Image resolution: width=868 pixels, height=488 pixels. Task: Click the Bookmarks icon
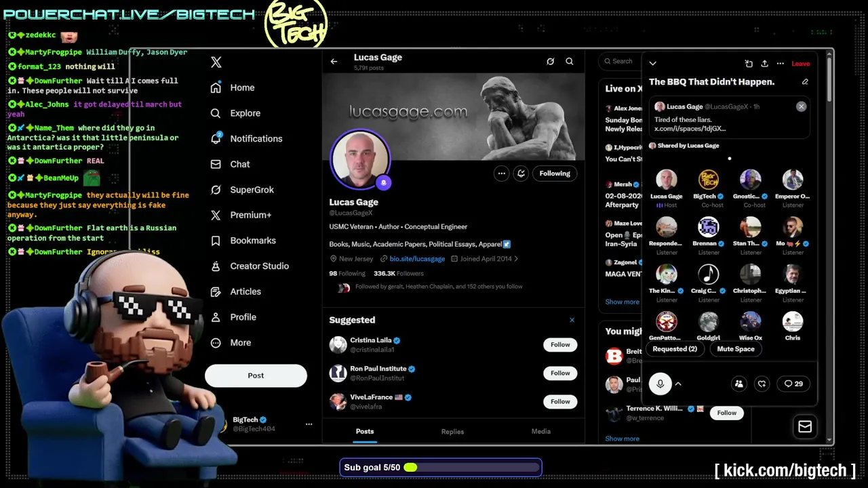point(216,241)
